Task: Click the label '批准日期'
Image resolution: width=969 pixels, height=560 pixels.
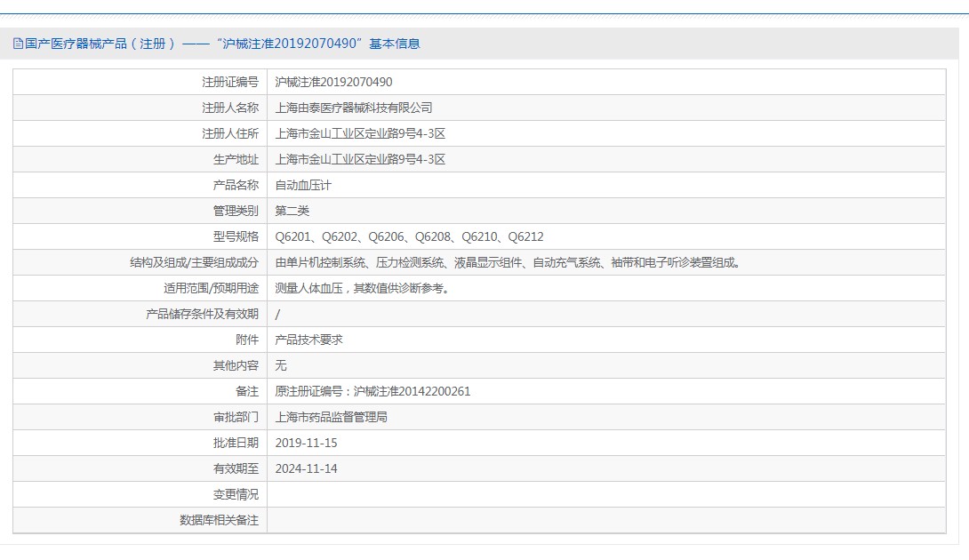Action: (x=236, y=444)
